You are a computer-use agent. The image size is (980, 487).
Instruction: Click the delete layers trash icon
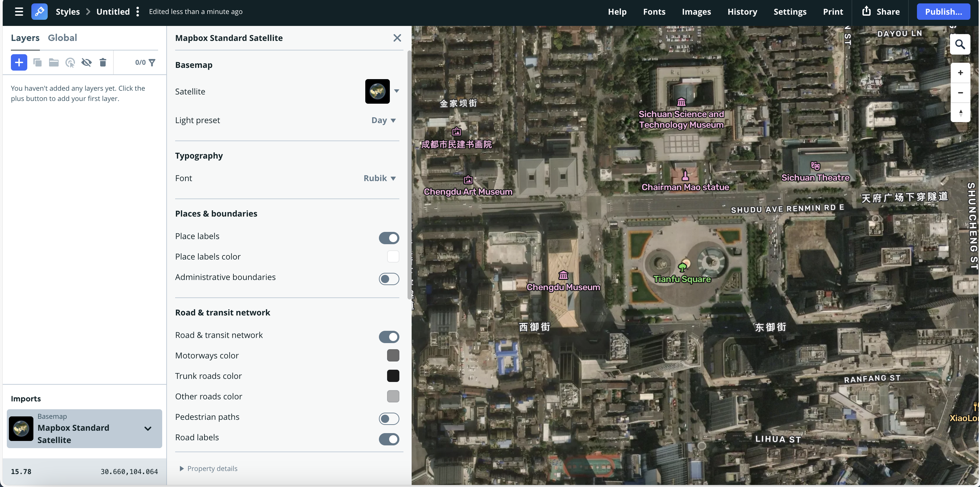pyautogui.click(x=103, y=62)
